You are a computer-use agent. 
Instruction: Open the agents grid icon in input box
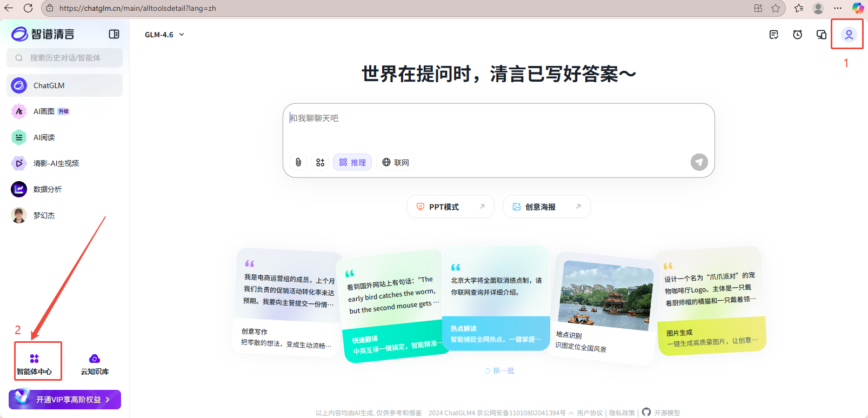(x=320, y=162)
